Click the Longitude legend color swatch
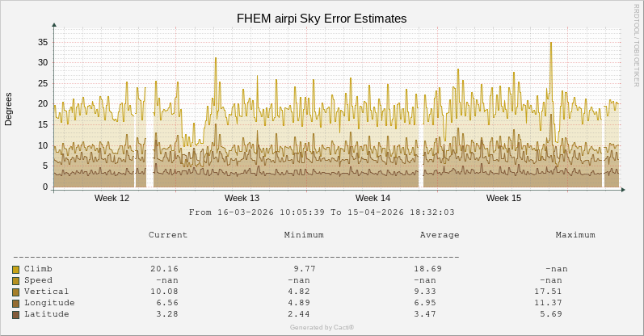 (x=15, y=303)
